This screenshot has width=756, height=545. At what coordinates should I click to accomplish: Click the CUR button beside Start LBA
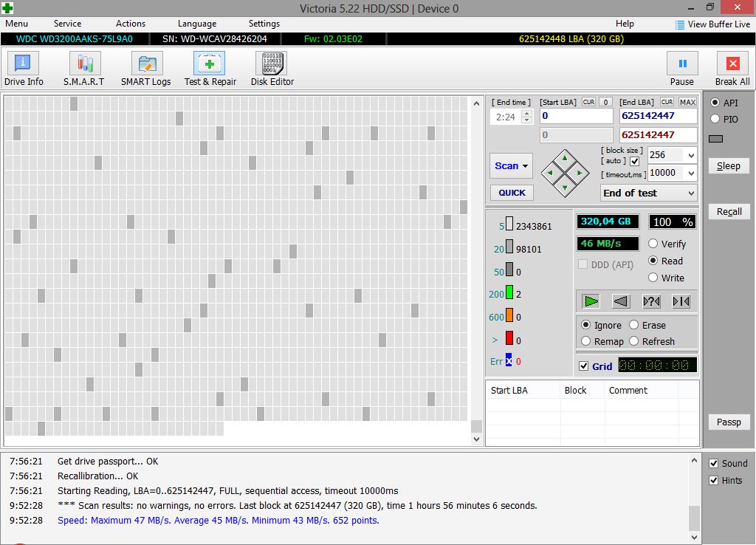[588, 102]
